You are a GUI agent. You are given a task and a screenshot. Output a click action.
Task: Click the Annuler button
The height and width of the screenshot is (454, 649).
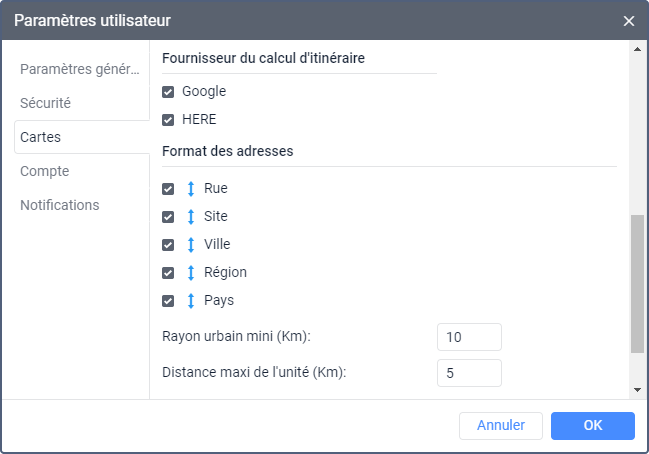point(501,425)
